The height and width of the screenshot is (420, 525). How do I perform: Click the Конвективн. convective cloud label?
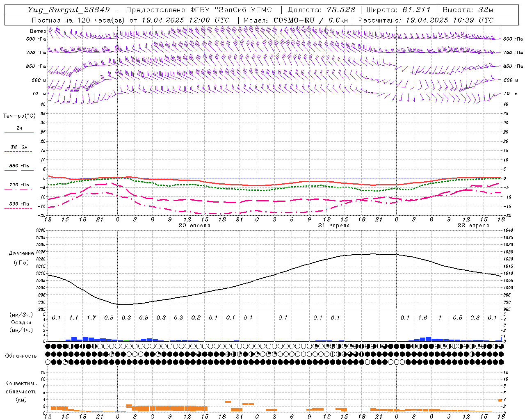(x=21, y=383)
